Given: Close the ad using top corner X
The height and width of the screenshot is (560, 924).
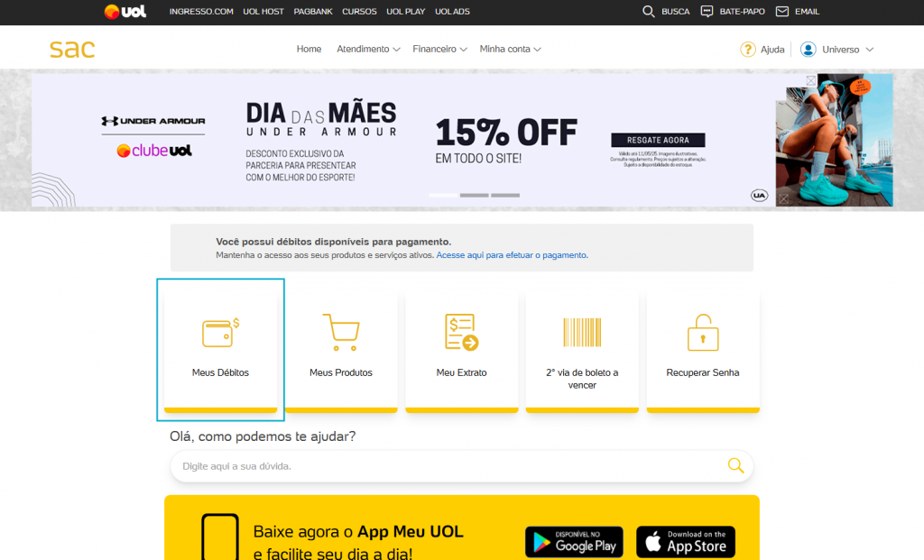Looking at the screenshot, I should coord(811,80).
